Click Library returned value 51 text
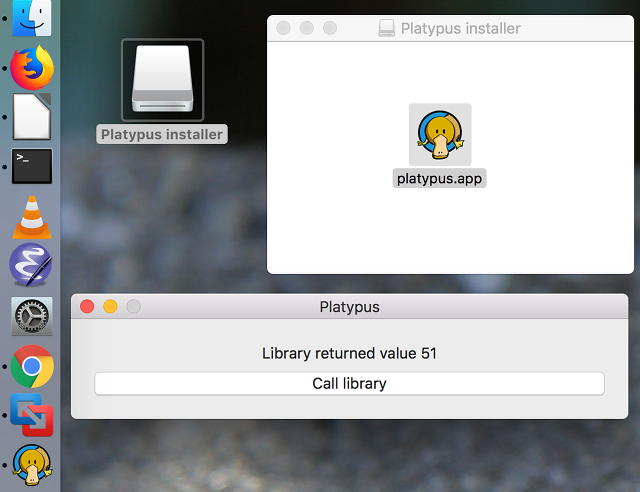 pyautogui.click(x=349, y=353)
